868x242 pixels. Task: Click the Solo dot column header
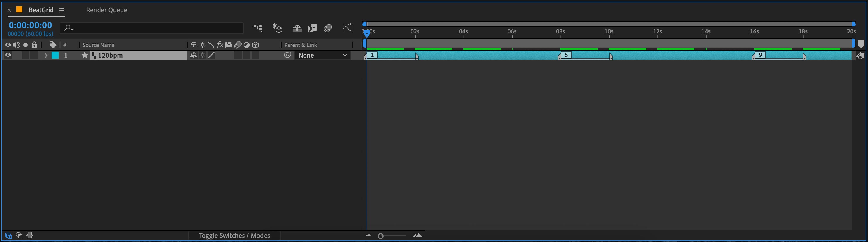point(26,45)
